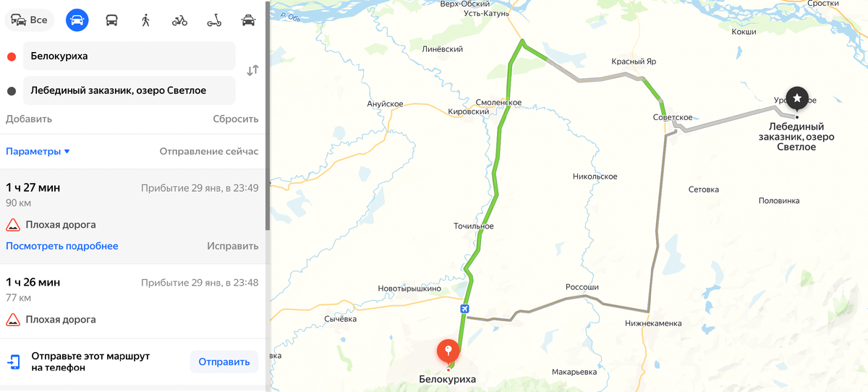Image resolution: width=868 pixels, height=392 pixels.
Task: Click the star destination marker on map
Action: (796, 100)
